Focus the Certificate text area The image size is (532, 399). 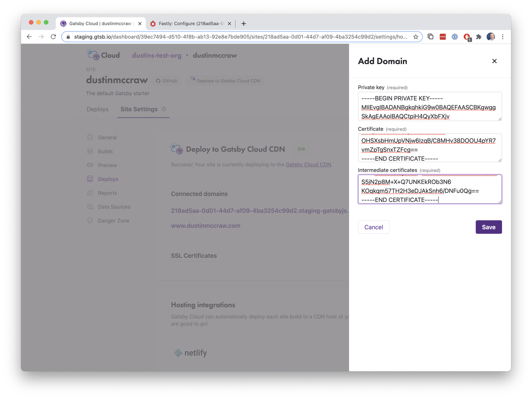430,148
